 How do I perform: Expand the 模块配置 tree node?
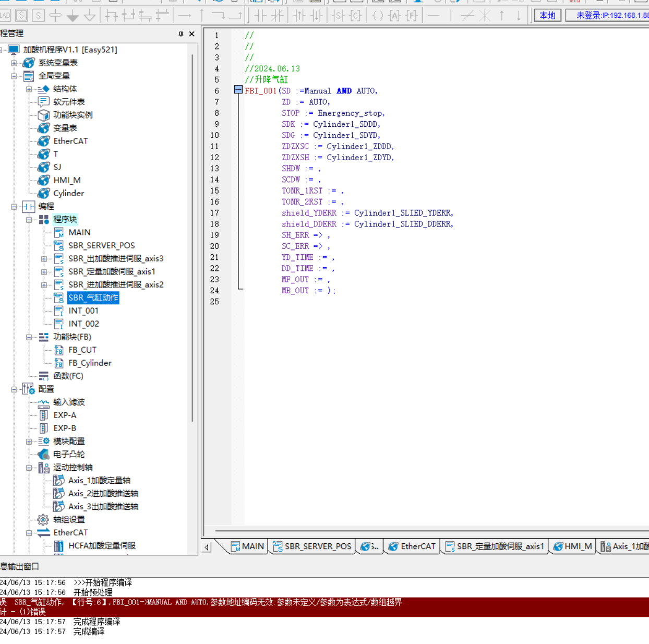[29, 442]
